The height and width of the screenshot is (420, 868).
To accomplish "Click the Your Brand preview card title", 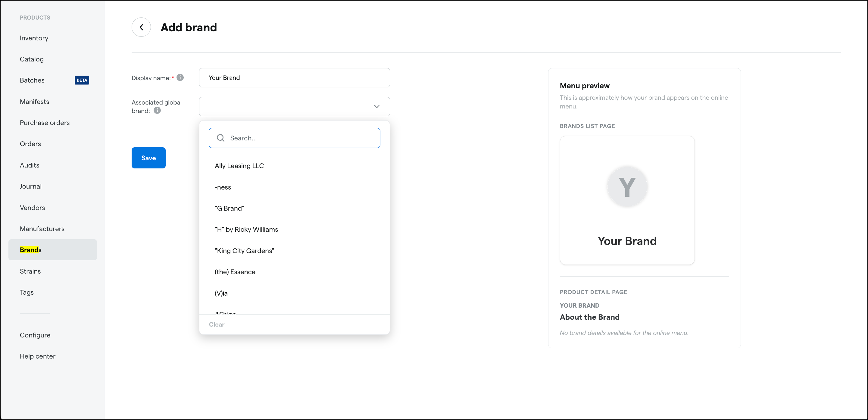I will point(627,241).
